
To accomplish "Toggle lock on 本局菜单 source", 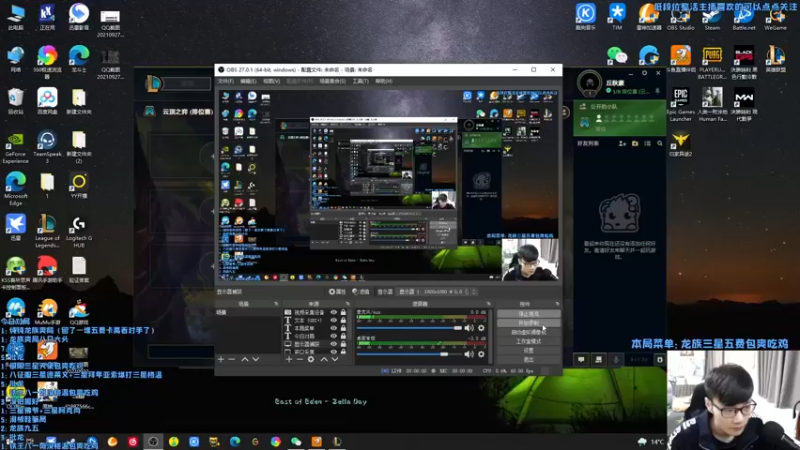I will click(343, 328).
